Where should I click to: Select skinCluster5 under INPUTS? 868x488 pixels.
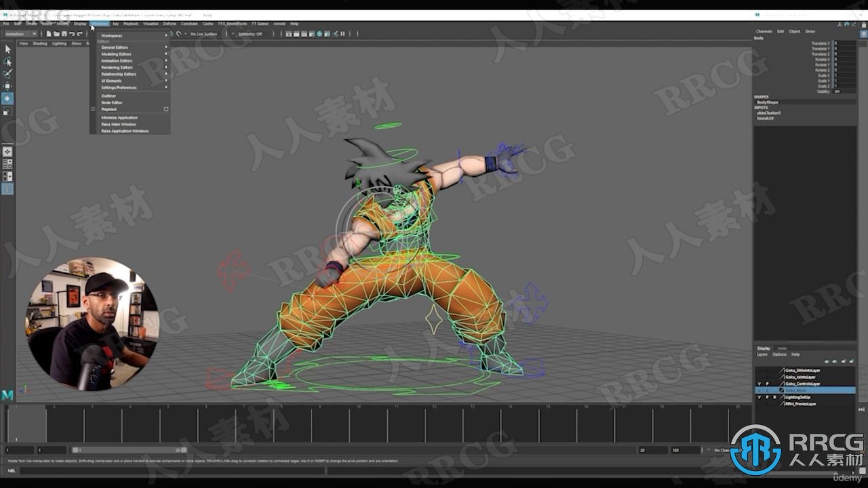tap(768, 113)
